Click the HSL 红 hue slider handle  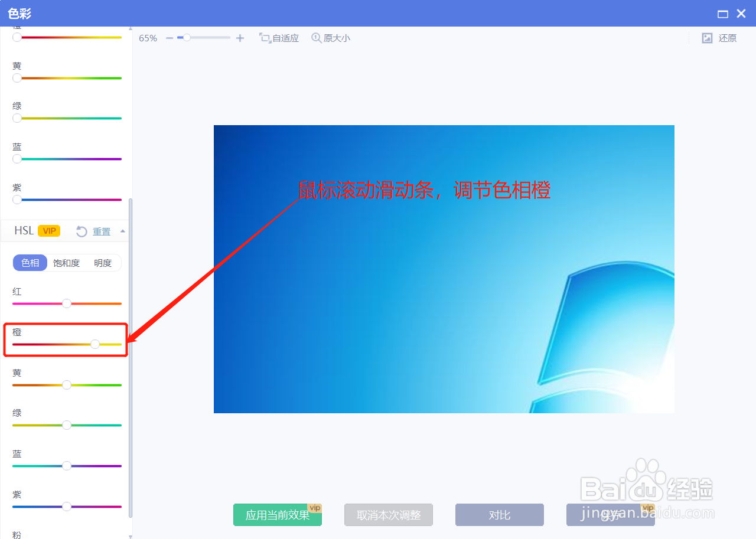pos(67,303)
